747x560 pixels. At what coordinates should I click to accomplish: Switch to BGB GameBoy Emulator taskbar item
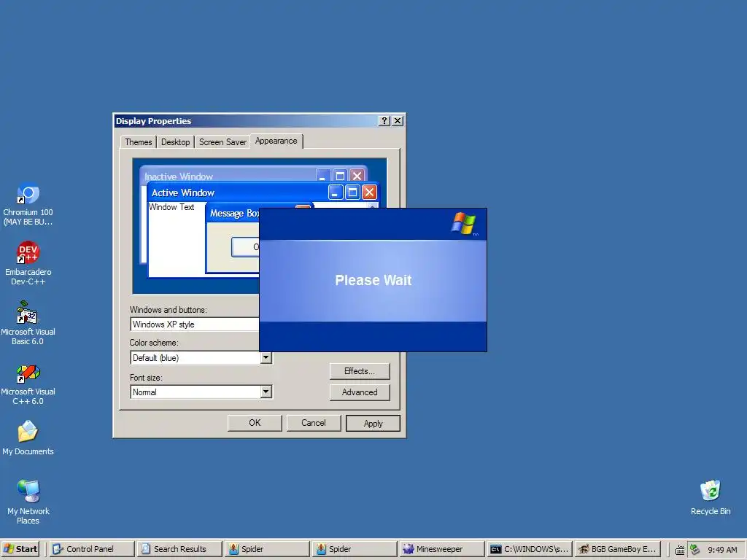617,549
